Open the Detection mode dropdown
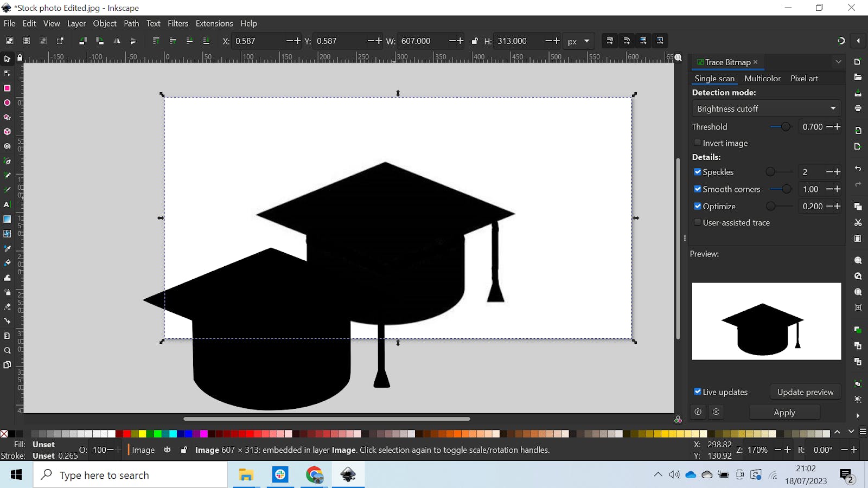Image resolution: width=868 pixels, height=488 pixels. (766, 108)
